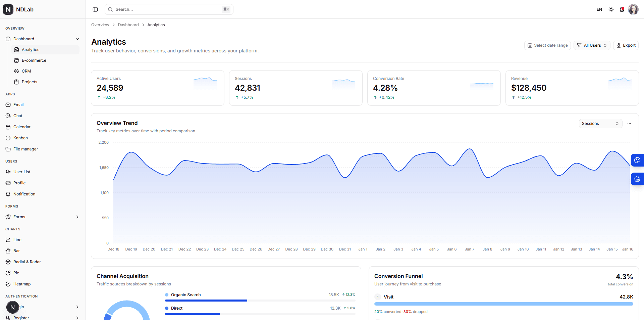Toggle the sidebar collapse icon
The width and height of the screenshot is (644, 320).
click(x=95, y=9)
